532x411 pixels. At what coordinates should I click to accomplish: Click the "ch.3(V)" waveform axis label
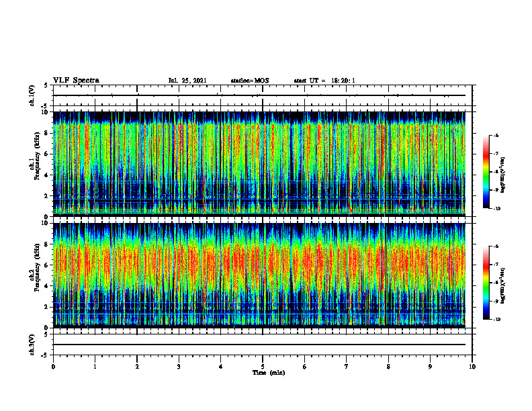(x=32, y=345)
